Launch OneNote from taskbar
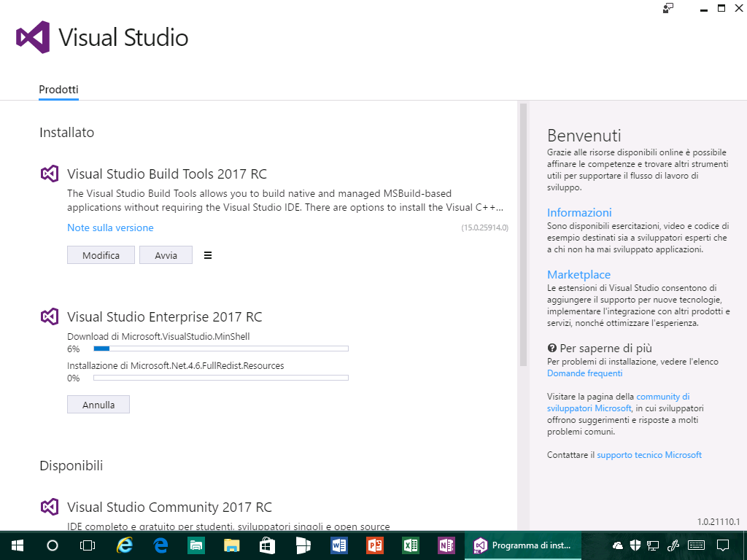The width and height of the screenshot is (747, 560). click(446, 545)
